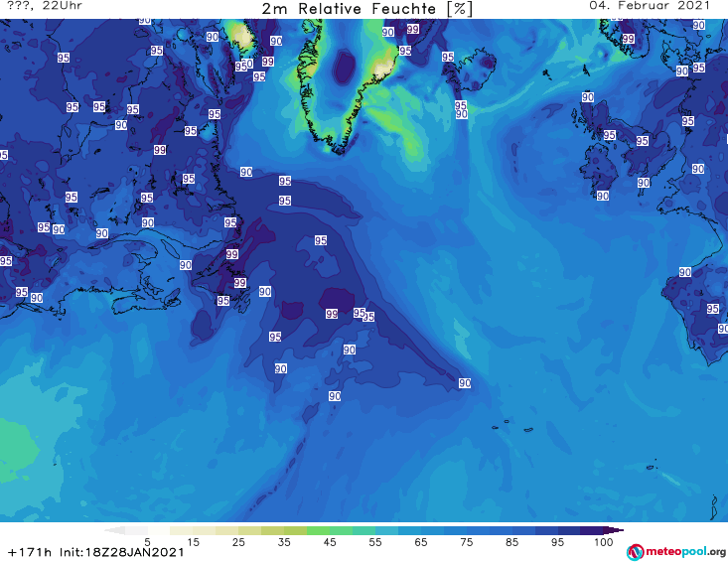Viewport: 728px width, 562px height.
Task: Click the '15' tick label under the color scale
Action: coord(193,542)
